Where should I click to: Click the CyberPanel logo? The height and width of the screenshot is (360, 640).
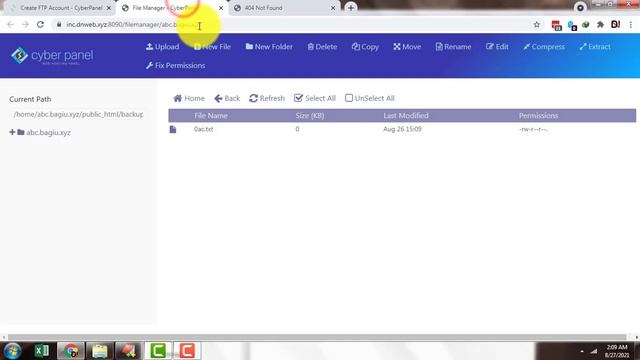52,56
